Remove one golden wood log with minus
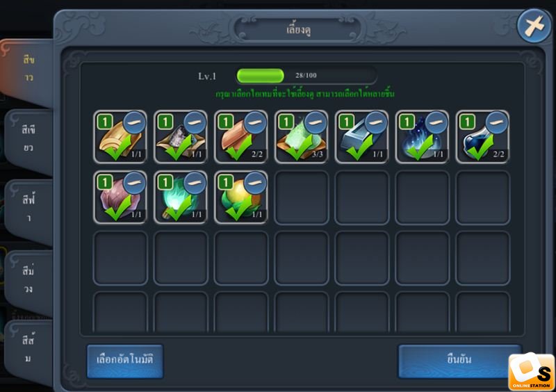The height and width of the screenshot is (392, 556). click(134, 122)
